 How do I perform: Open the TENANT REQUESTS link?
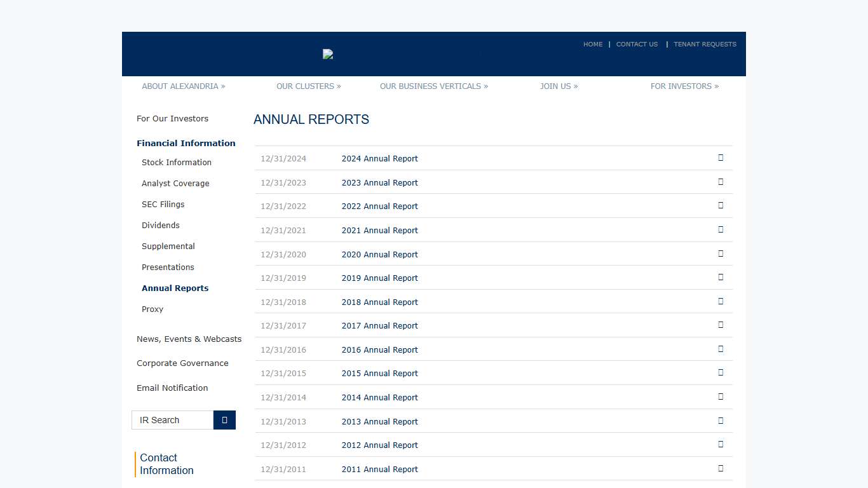705,44
